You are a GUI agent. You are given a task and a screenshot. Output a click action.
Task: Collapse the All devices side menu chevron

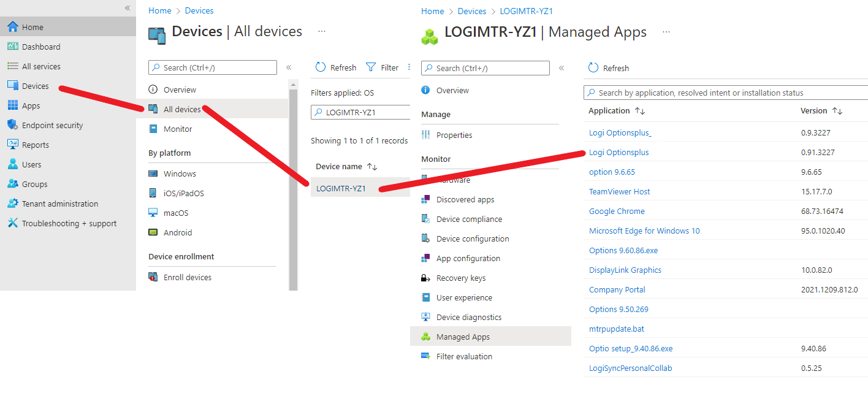tap(289, 67)
